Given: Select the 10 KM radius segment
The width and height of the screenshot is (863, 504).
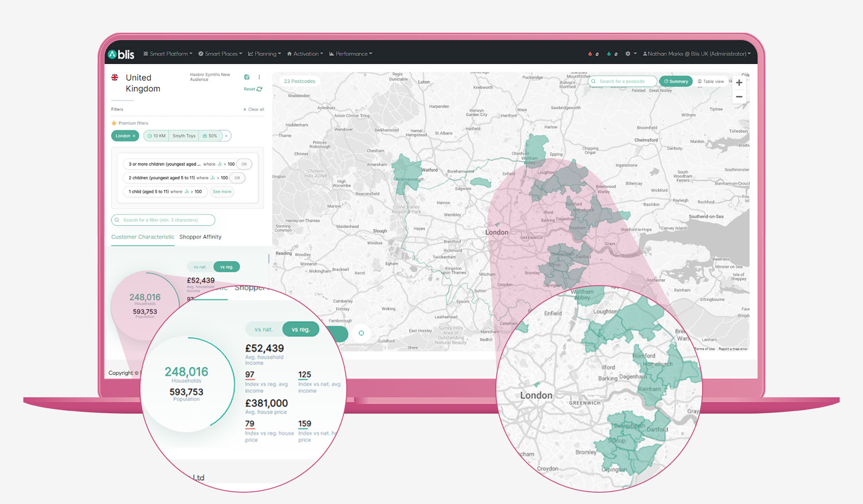Looking at the screenshot, I should click(156, 136).
